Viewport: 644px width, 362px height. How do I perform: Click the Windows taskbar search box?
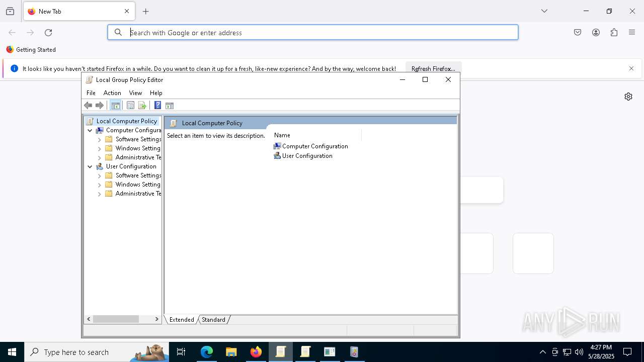97,352
